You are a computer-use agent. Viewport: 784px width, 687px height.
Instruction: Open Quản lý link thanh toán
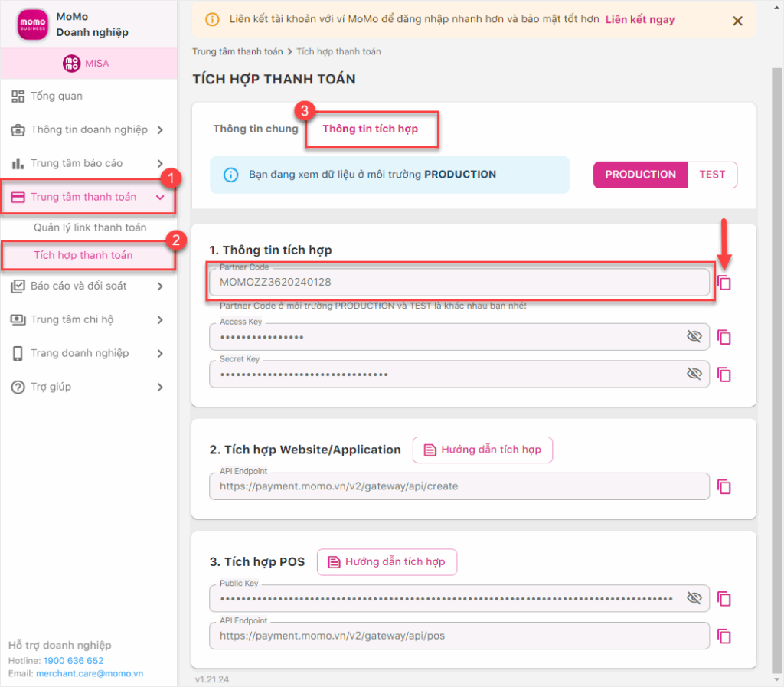[90, 227]
